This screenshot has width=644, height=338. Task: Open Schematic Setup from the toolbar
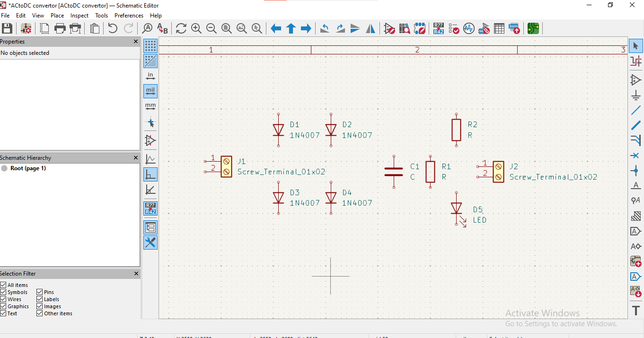point(26,28)
